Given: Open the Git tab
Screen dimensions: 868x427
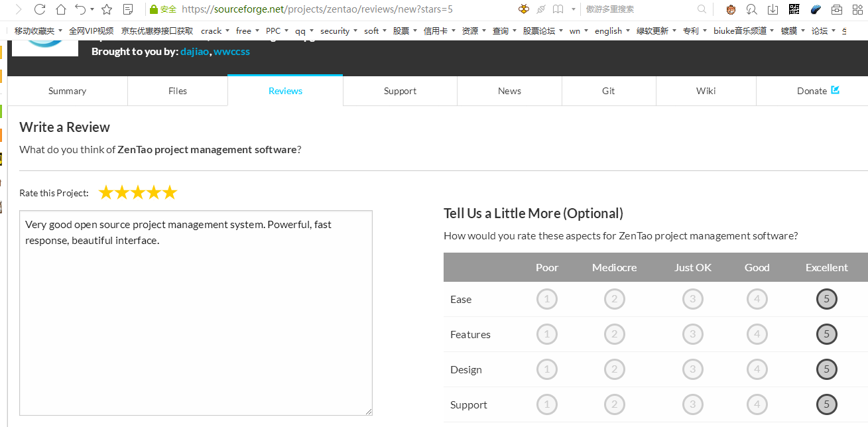Looking at the screenshot, I should coord(609,91).
